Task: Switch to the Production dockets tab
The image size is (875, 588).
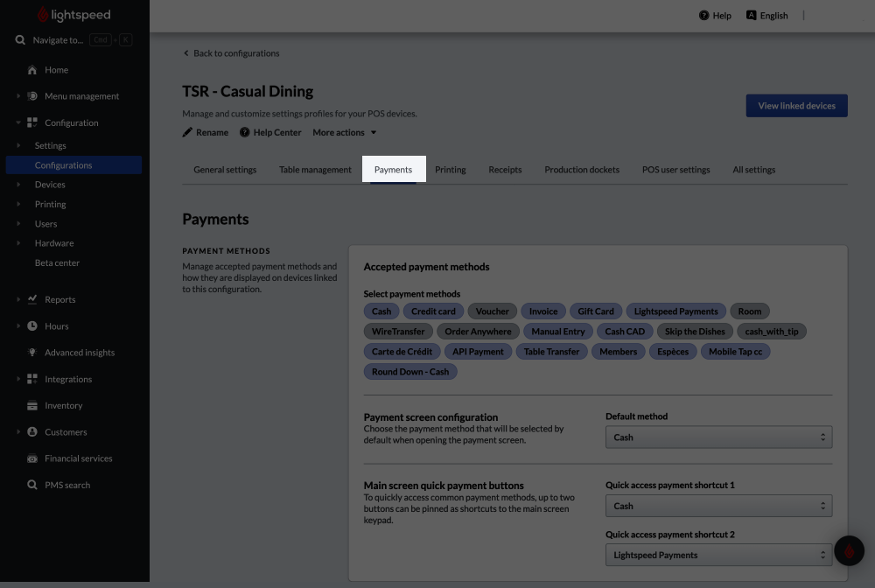Action: coord(582,170)
